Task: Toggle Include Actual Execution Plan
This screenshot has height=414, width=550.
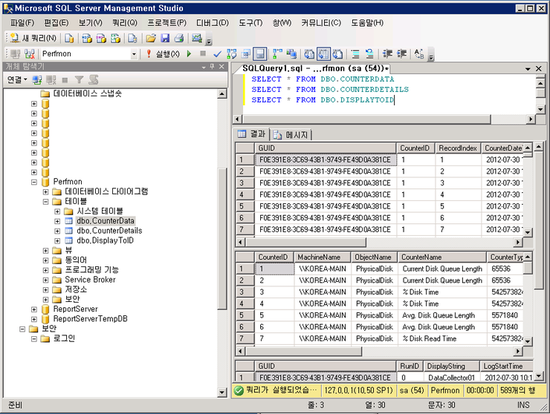Action: [x=277, y=54]
